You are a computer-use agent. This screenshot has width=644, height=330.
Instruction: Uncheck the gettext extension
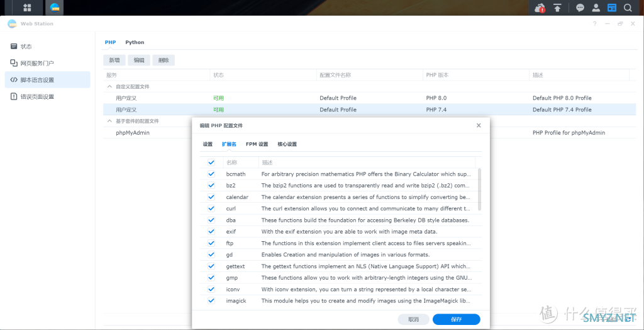(211, 266)
